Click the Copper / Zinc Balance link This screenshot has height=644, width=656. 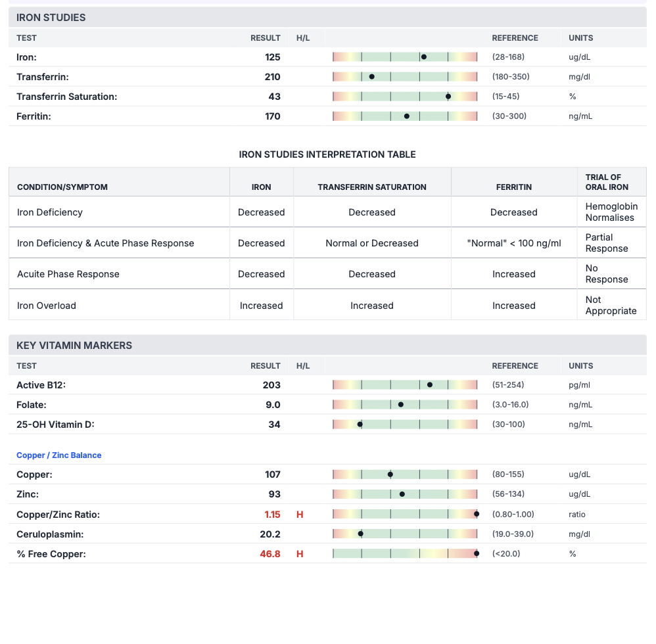click(59, 455)
